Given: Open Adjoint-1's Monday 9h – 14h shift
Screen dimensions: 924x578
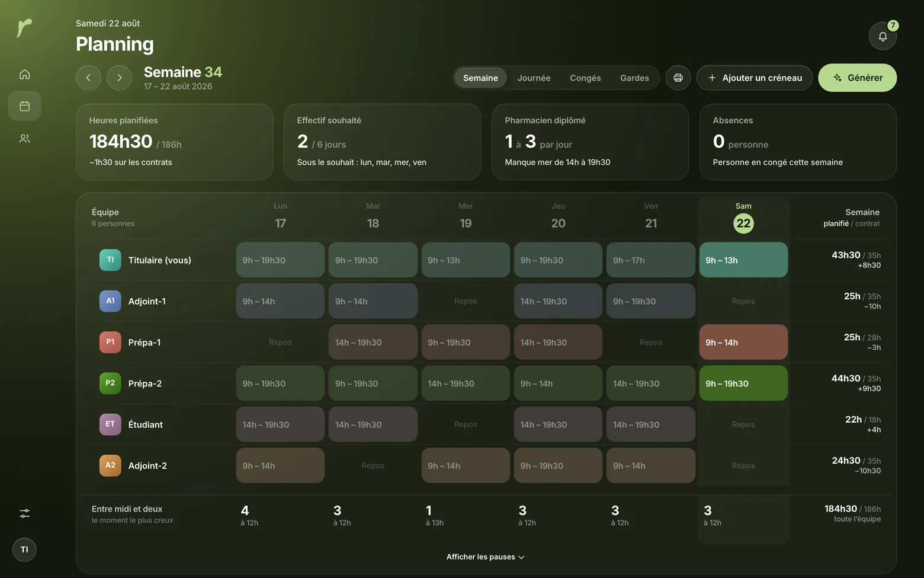Looking at the screenshot, I should point(280,301).
